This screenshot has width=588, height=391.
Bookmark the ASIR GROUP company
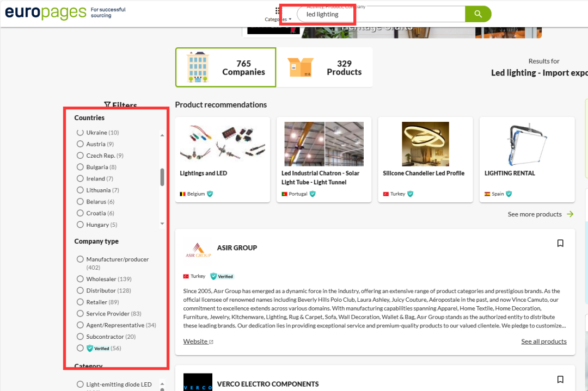[x=560, y=243]
